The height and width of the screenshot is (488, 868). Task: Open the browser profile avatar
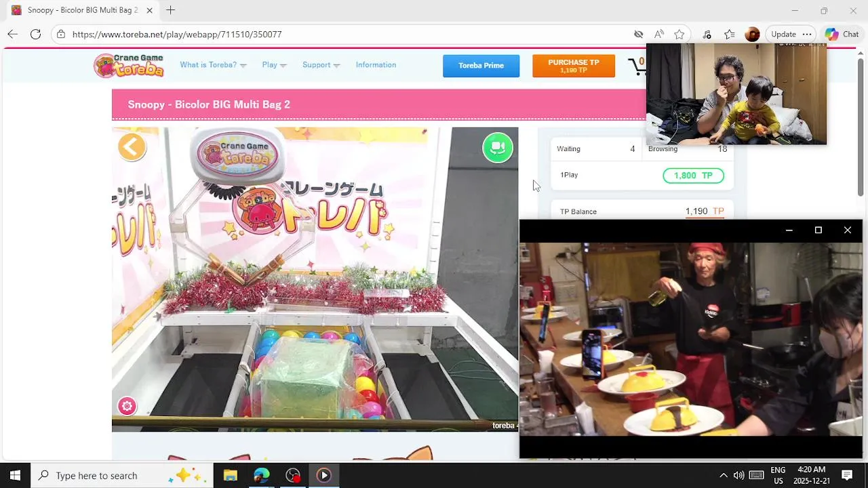(x=751, y=34)
